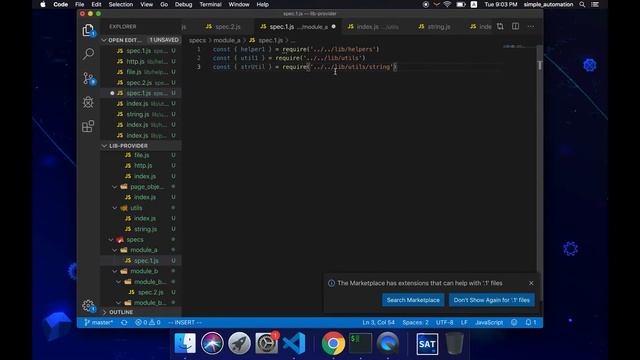Collapse the specs folder

coord(111,240)
